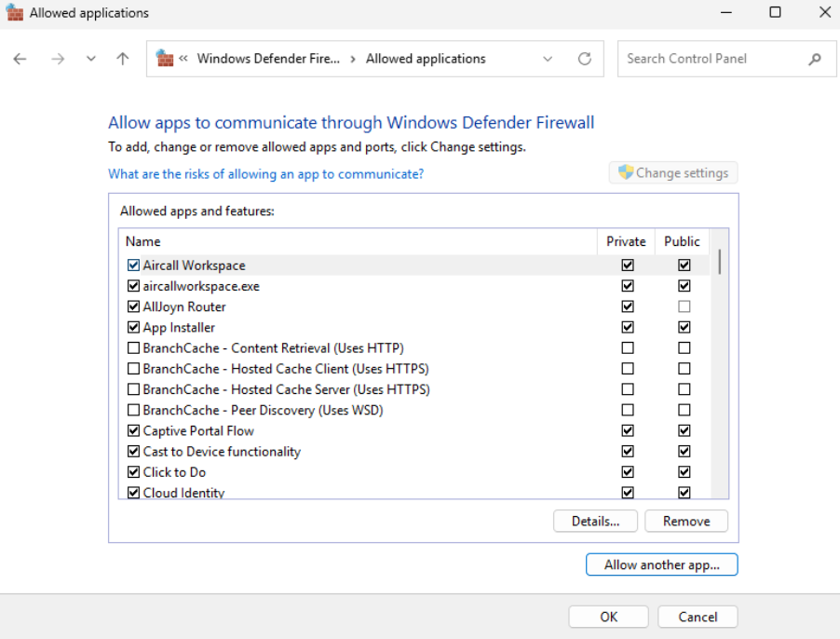Expand the chevron after Windows Defender Firewall

click(x=353, y=59)
